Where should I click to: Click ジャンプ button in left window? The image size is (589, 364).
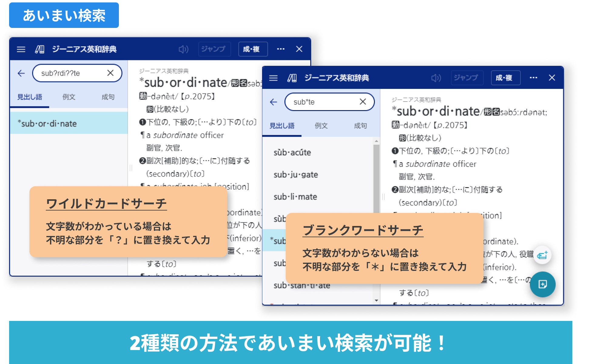214,49
